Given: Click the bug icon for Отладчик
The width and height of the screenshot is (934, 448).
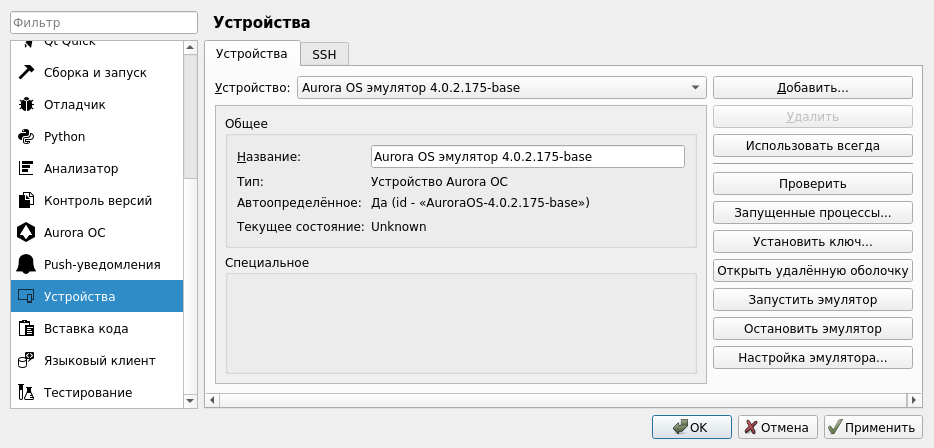Looking at the screenshot, I should [27, 104].
